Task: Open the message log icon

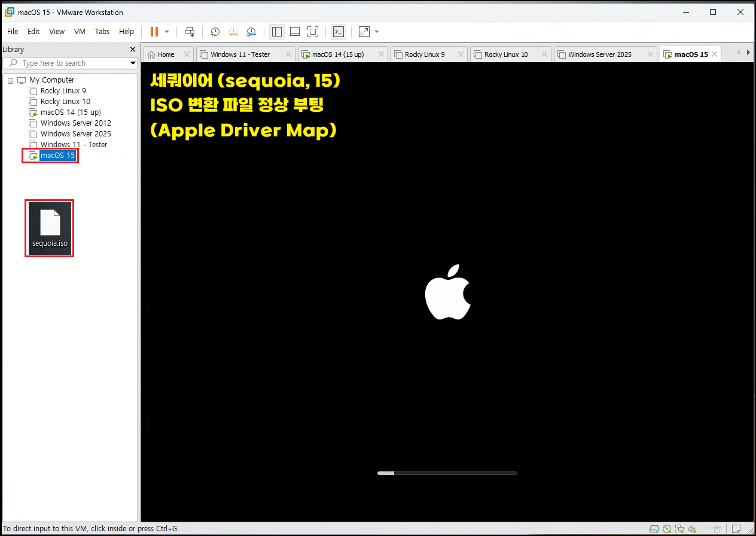Action: coord(737,529)
